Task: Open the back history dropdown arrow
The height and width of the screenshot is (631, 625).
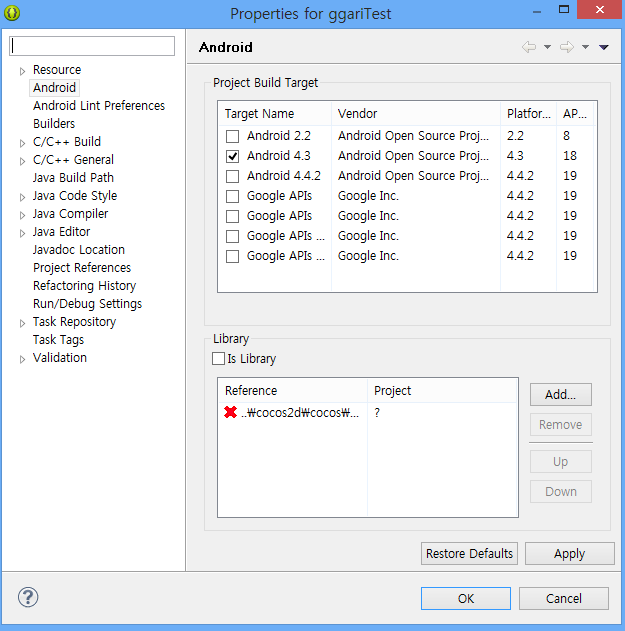Action: pyautogui.click(x=547, y=47)
